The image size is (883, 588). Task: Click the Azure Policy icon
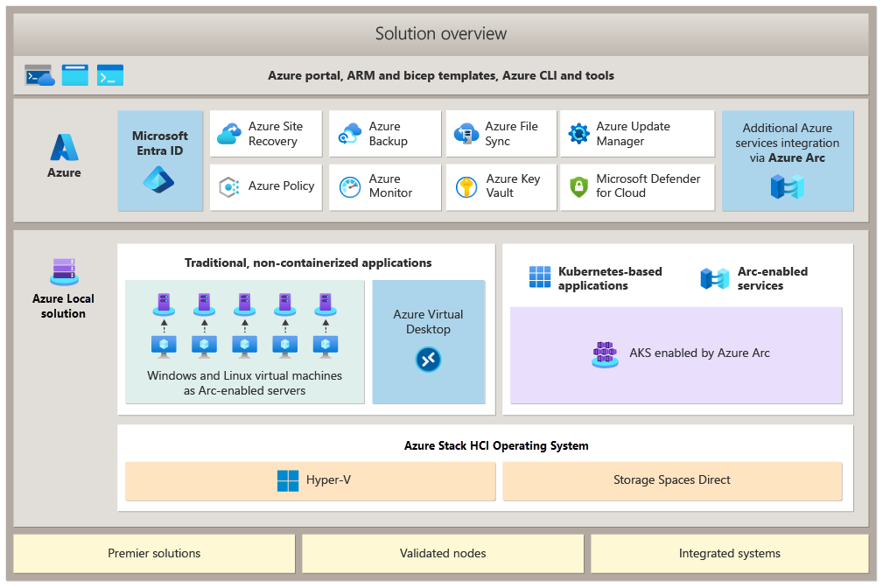click(x=229, y=186)
